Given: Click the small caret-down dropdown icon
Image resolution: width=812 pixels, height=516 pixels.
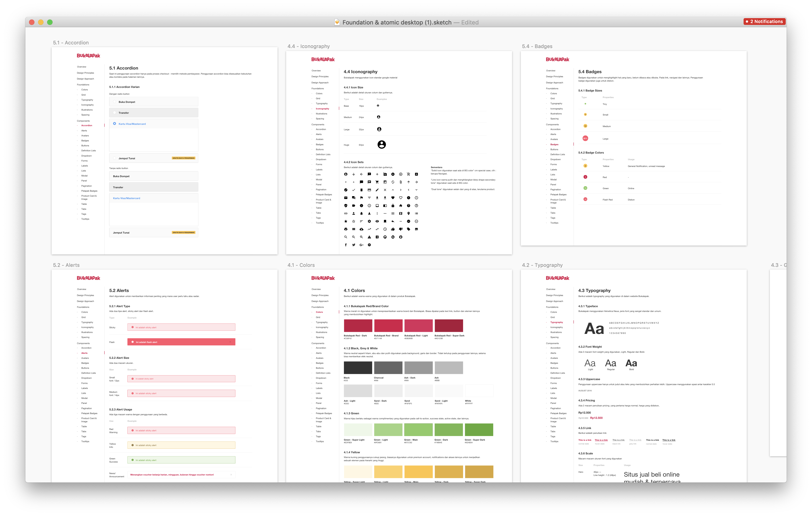Looking at the screenshot, I should point(346,182).
